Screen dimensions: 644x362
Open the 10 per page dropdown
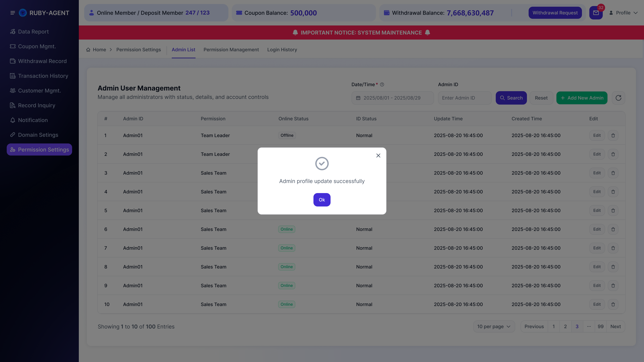pos(494,326)
